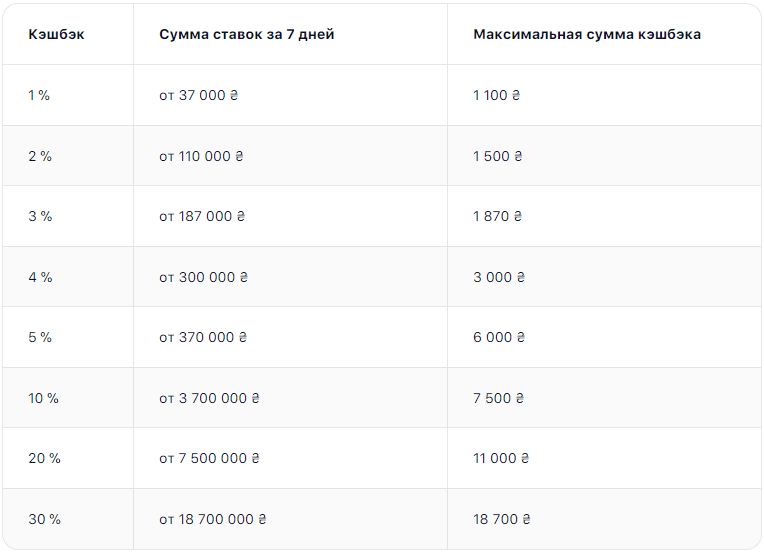Screen dimensions: 764x552
Task: Select the 4 % cashback cell
Action: [40, 277]
